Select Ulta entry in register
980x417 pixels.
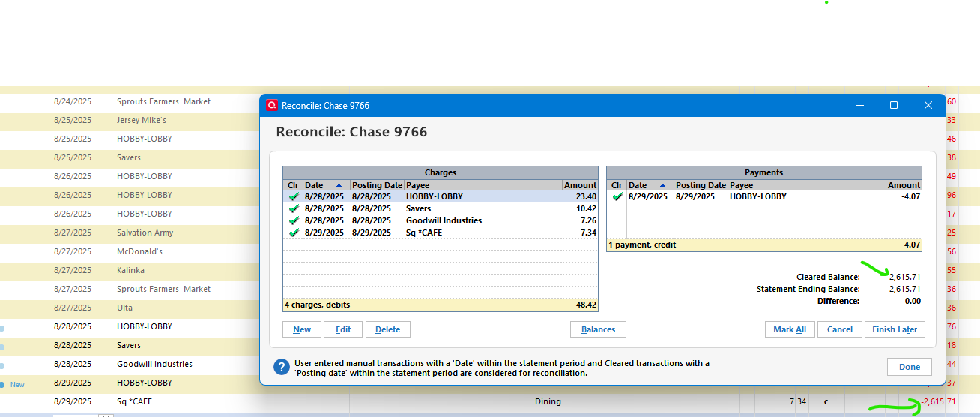tap(124, 307)
